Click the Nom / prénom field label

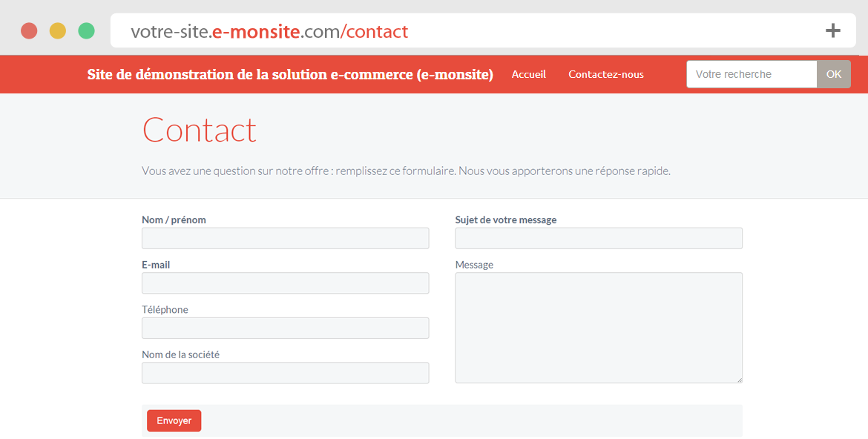pyautogui.click(x=174, y=219)
